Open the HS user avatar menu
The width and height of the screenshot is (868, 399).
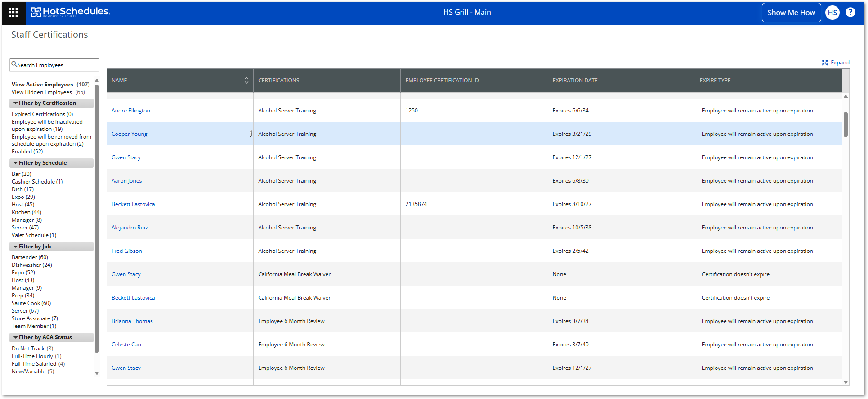tap(832, 13)
